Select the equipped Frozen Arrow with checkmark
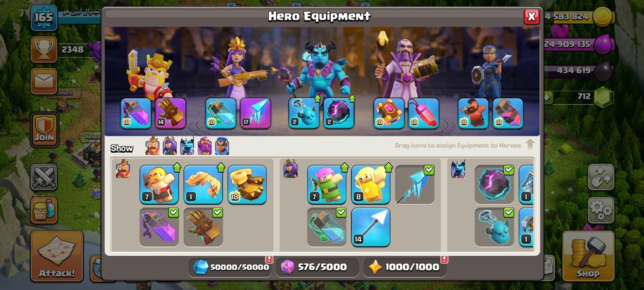 point(415,184)
